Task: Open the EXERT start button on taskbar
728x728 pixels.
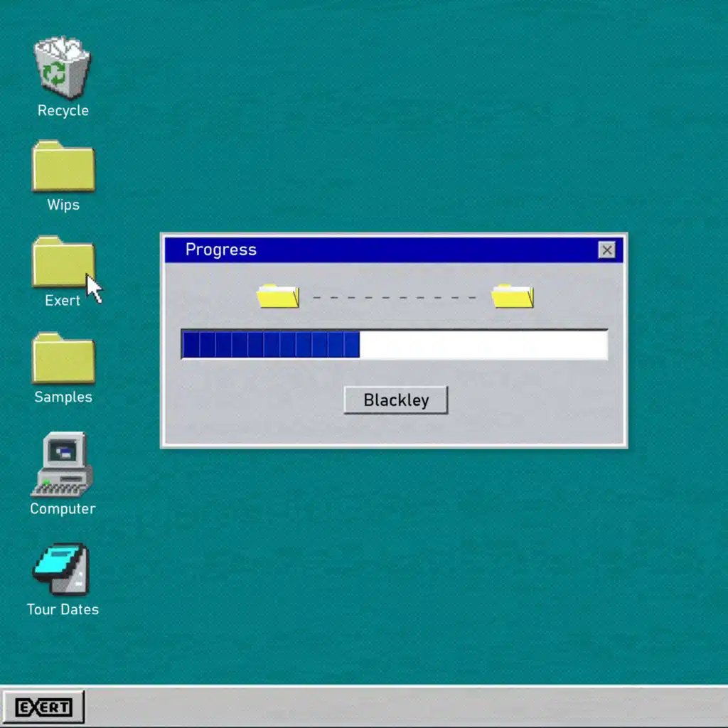Action: [x=43, y=707]
